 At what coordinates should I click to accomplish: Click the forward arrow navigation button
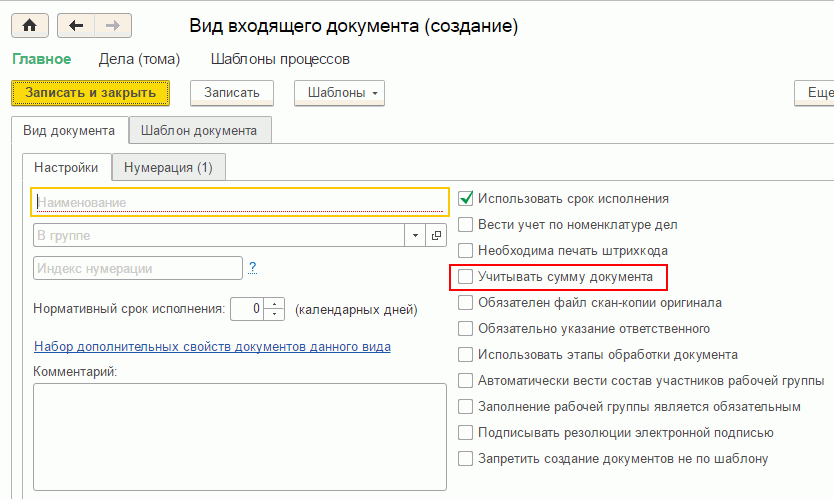coord(113,26)
